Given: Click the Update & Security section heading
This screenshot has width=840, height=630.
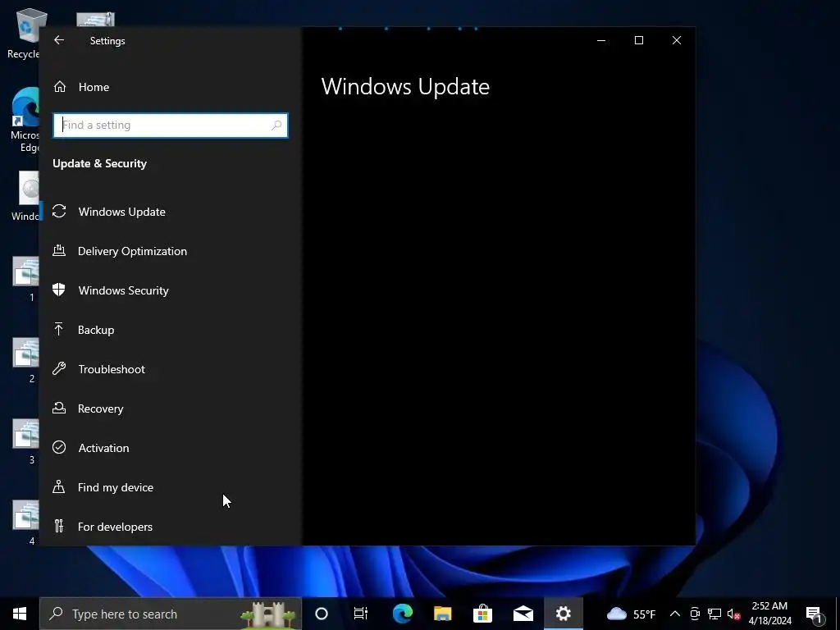Looking at the screenshot, I should click(x=99, y=163).
